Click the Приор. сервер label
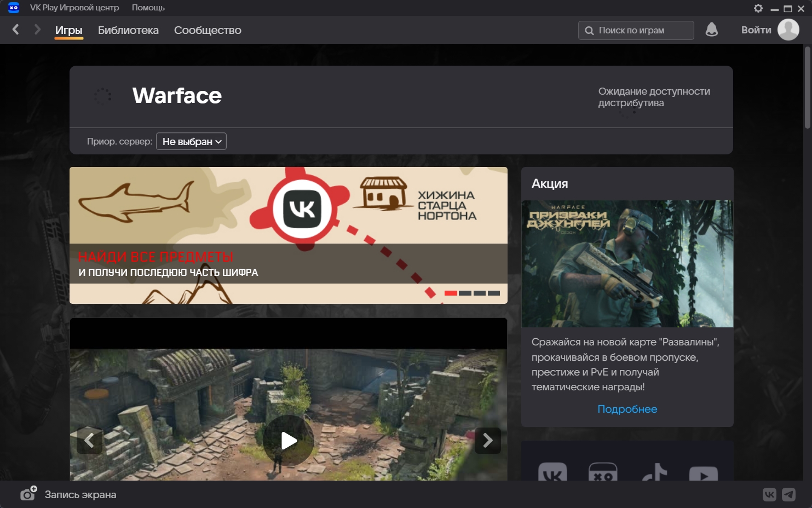The image size is (812, 508). (119, 141)
